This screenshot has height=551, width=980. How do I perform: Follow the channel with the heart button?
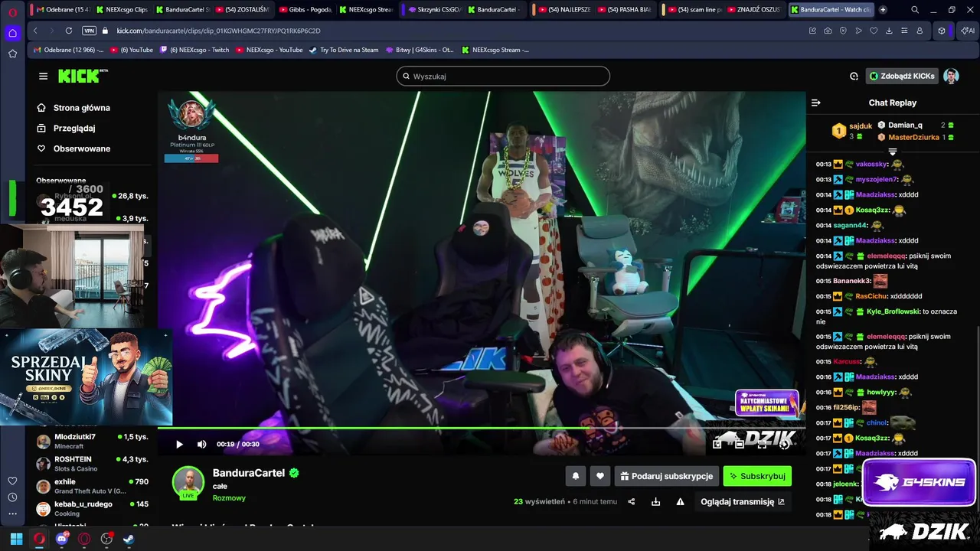[x=600, y=476]
